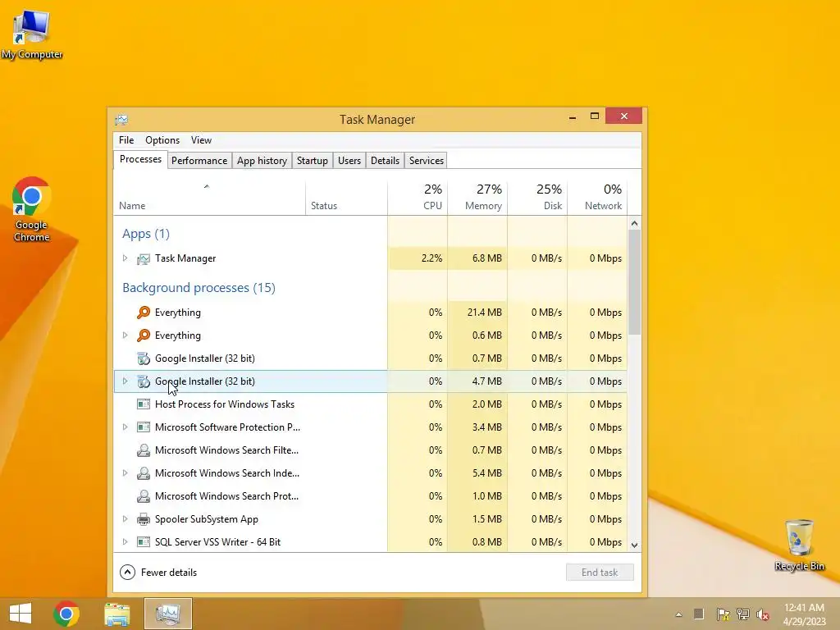The image size is (840, 630).
Task: Sort by the Status column header
Action: pyautogui.click(x=347, y=199)
